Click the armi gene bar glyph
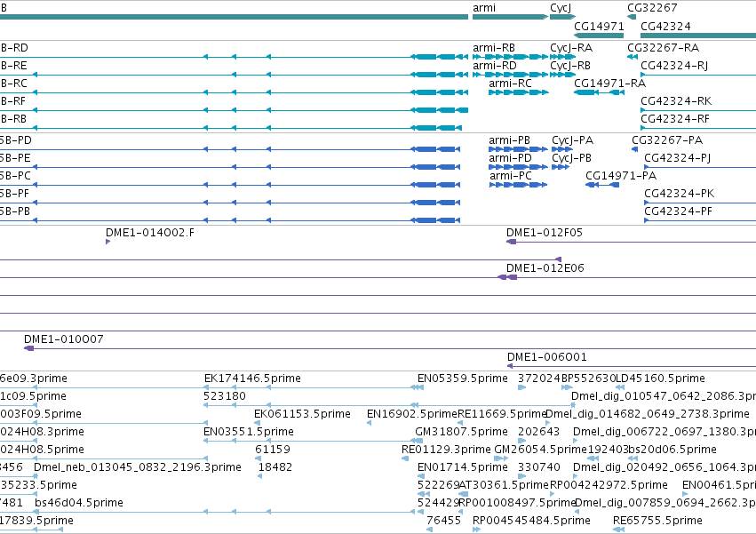This screenshot has width=756, height=534. point(511,17)
